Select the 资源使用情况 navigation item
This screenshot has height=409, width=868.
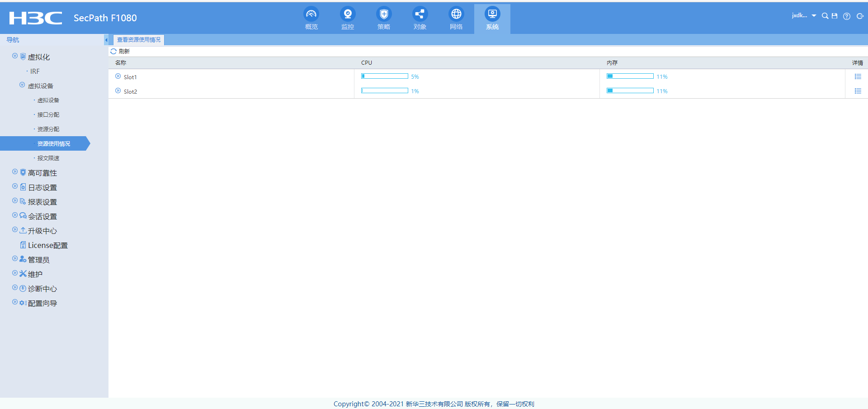pos(45,143)
